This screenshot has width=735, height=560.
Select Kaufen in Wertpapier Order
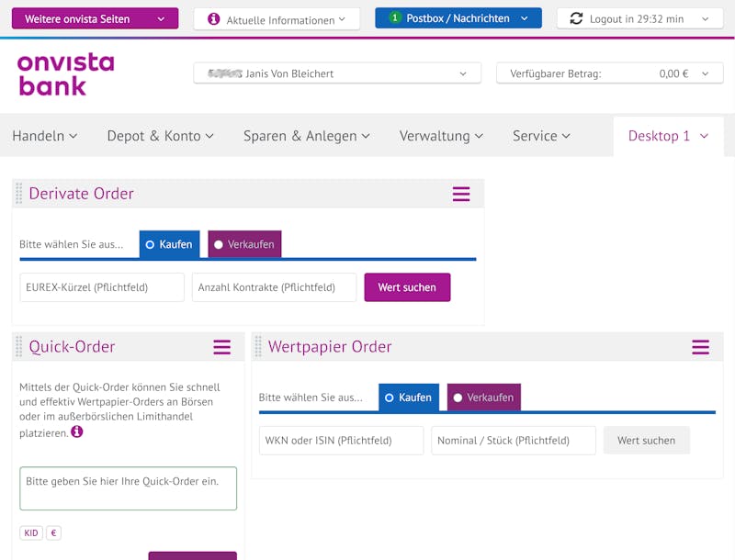[409, 398]
